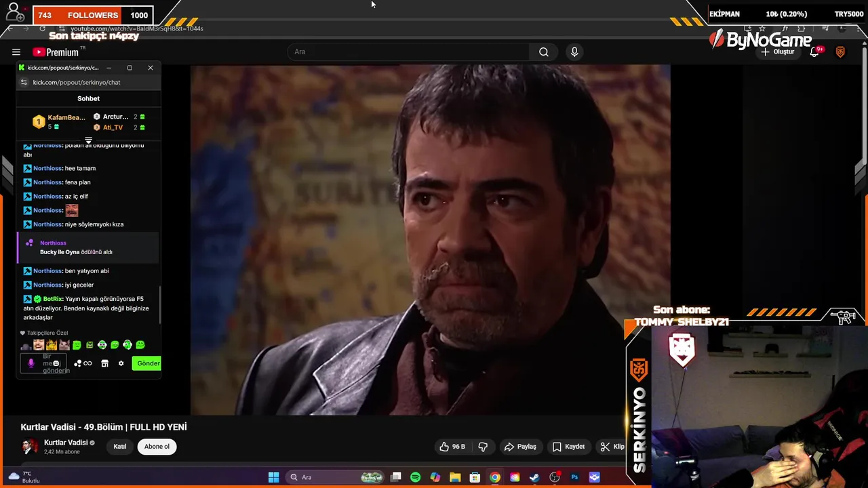
Task: Collapse the chat leaderboard handle
Action: pos(88,140)
